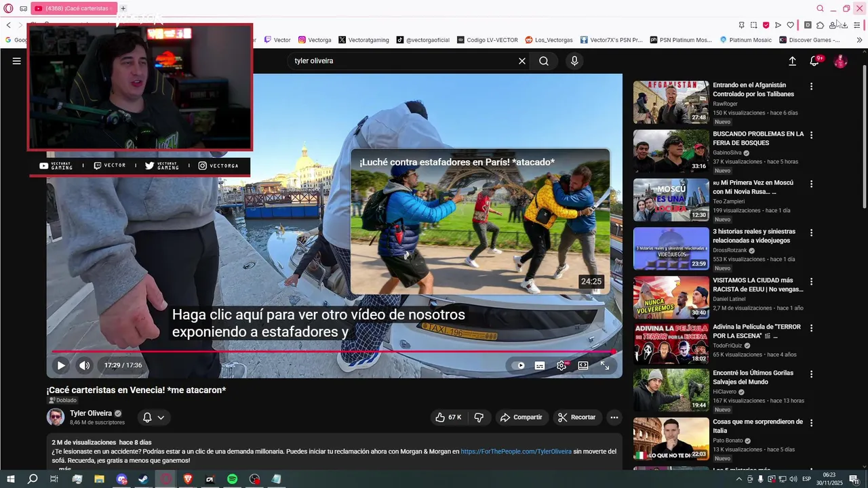The width and height of the screenshot is (868, 488).
Task: Open the Opera main menu logo
Action: 9,8
